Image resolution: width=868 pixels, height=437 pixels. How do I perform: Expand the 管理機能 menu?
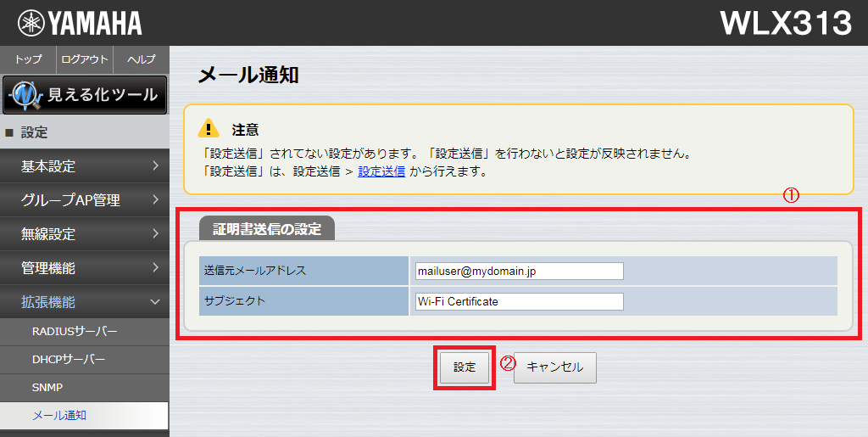tap(85, 268)
